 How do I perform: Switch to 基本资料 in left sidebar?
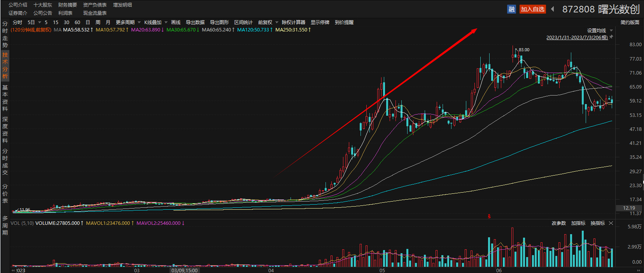pyautogui.click(x=5, y=98)
